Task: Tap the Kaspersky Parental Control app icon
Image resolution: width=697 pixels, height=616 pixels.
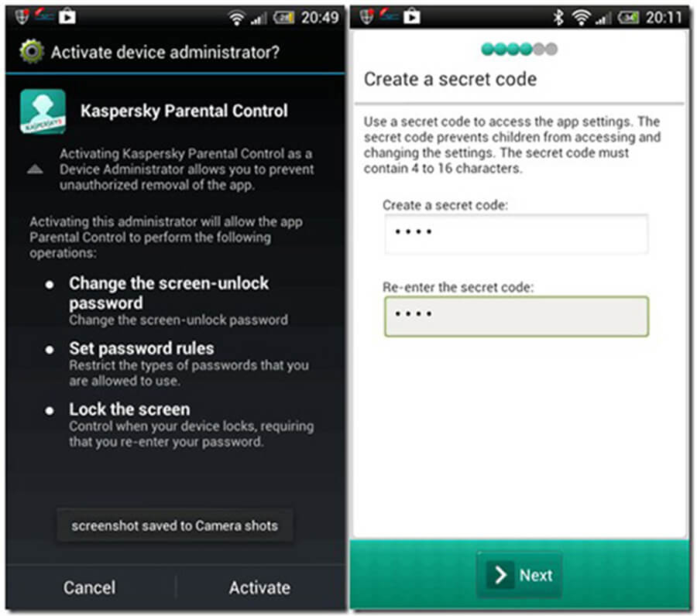Action: coord(43,111)
